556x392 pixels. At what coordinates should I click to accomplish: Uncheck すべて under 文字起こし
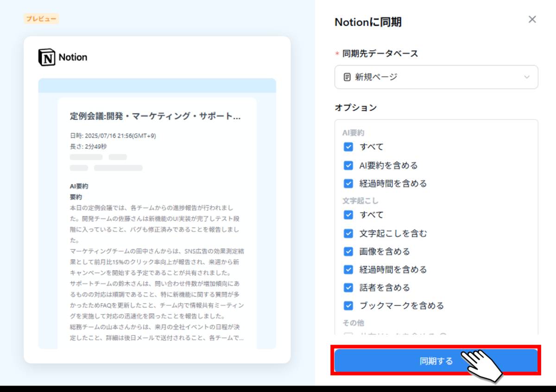click(x=348, y=215)
